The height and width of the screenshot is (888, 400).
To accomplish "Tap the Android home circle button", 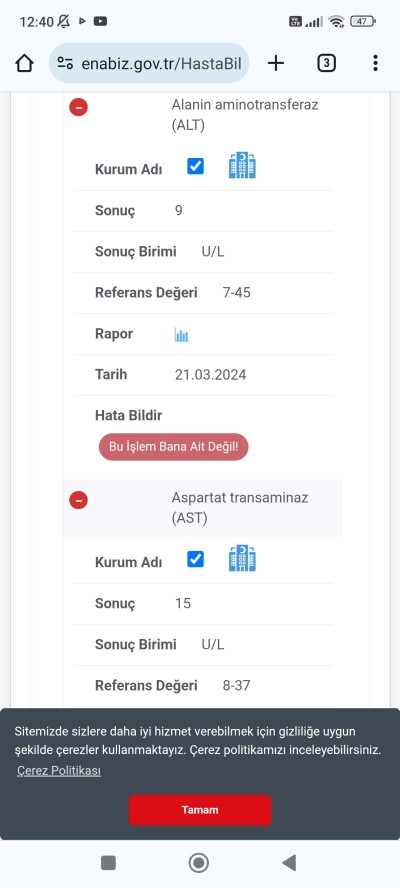I will (x=199, y=863).
